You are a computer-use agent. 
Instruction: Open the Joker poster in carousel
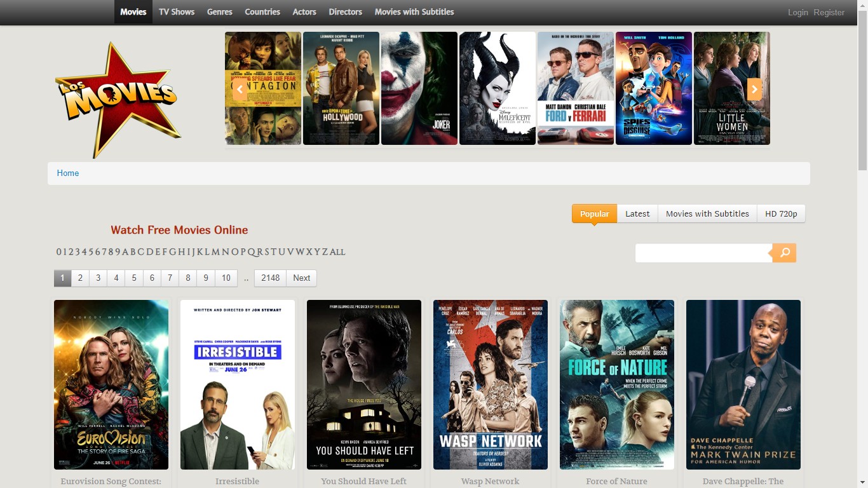pyautogui.click(x=419, y=88)
